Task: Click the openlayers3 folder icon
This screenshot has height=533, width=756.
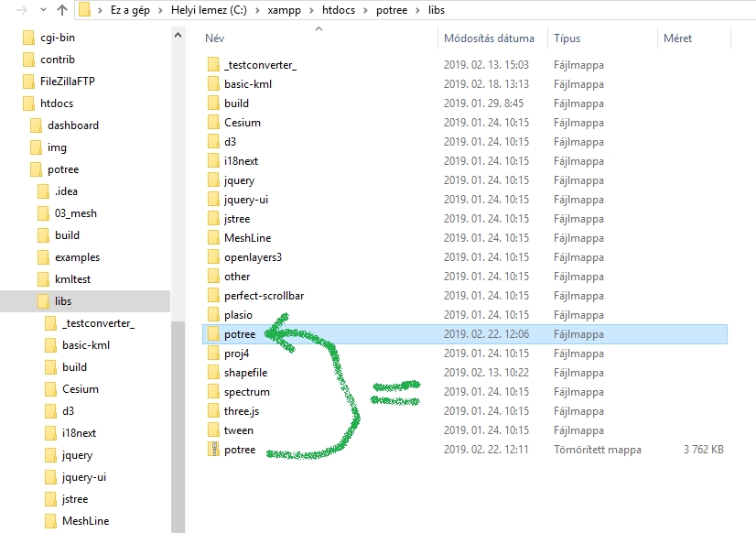Action: click(x=214, y=256)
